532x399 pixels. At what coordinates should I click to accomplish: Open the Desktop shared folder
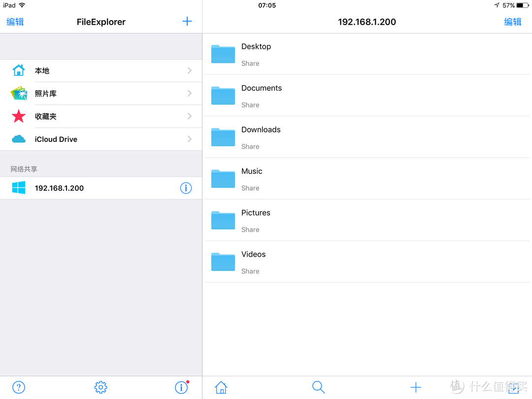click(x=256, y=54)
